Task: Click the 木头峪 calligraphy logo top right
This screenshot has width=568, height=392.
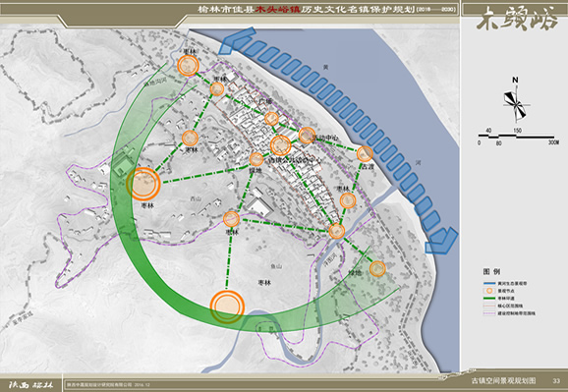Action: 516,19
